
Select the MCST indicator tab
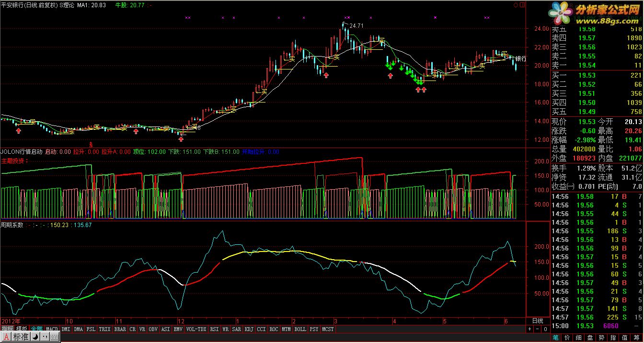(328, 329)
